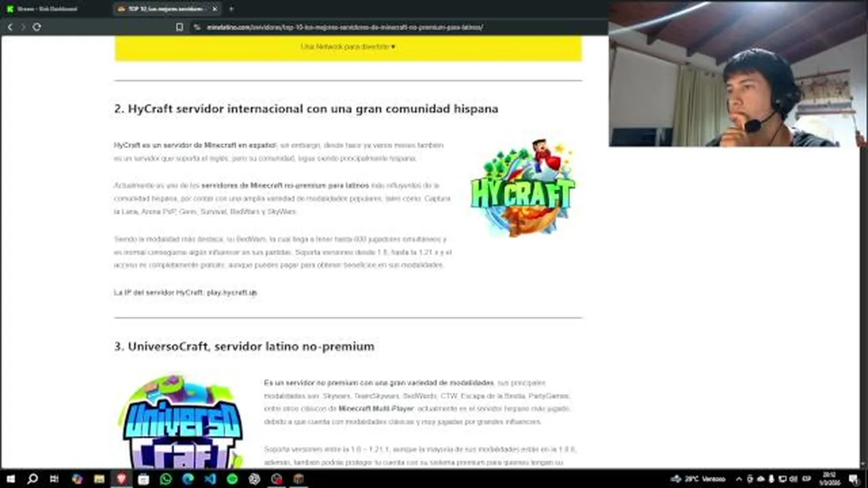
Task: Open the File Explorer taskbar icon
Action: 99,479
